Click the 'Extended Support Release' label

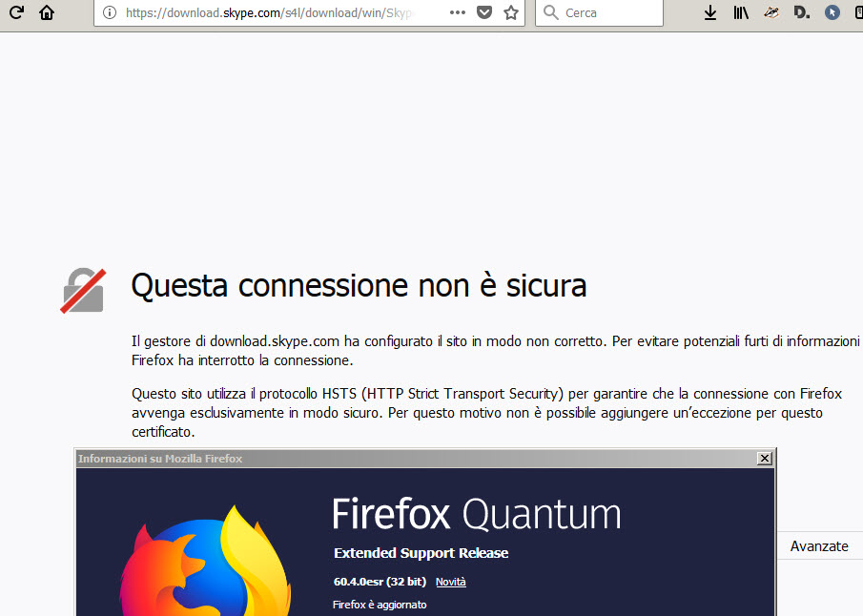(x=421, y=553)
